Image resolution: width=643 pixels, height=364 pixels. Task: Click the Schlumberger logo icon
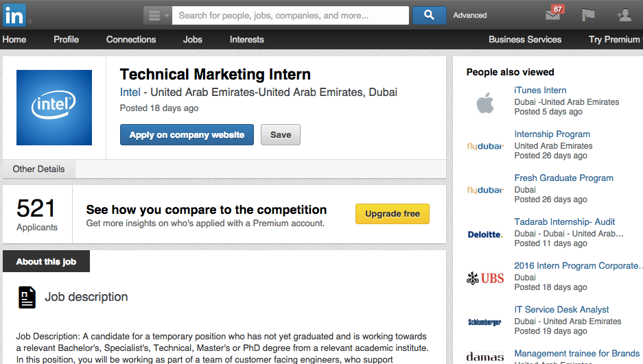[x=484, y=322]
